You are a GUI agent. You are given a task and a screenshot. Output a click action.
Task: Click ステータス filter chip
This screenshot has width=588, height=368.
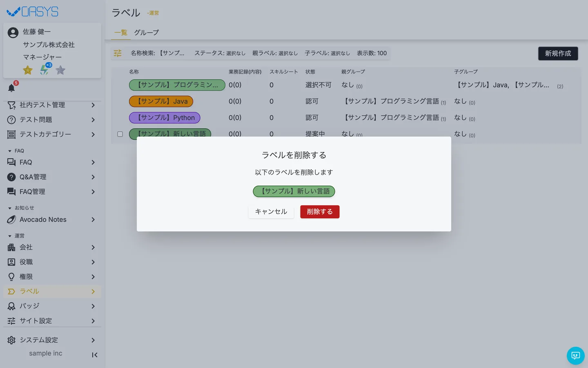(x=220, y=53)
